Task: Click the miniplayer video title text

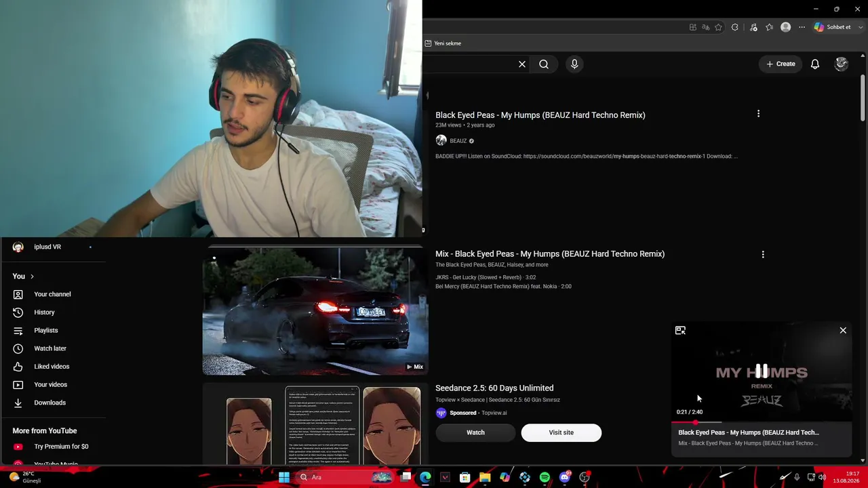Action: click(x=749, y=432)
